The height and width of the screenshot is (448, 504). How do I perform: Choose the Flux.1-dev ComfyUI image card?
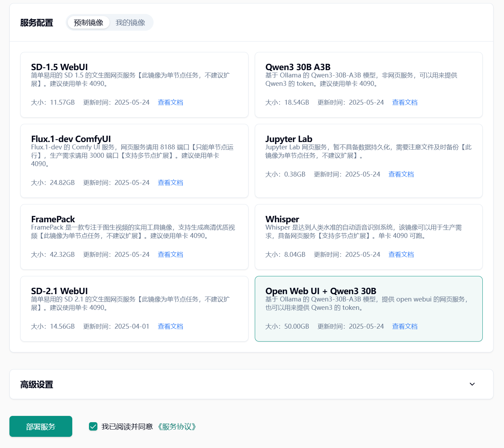(x=134, y=160)
